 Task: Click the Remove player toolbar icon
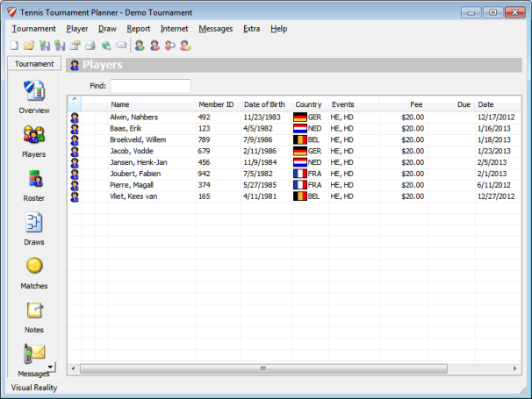click(155, 46)
